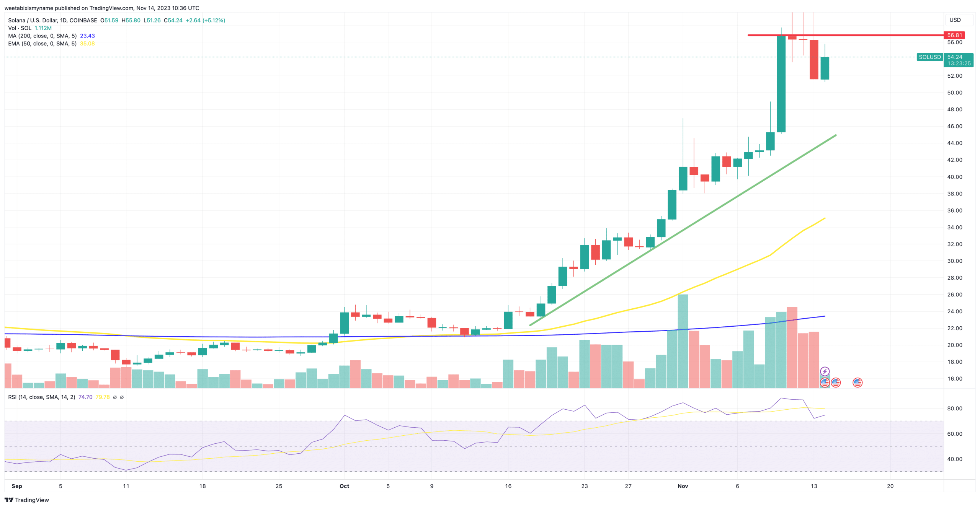This screenshot has height=508, width=980.
Task: Click the RSI average value 79.78
Action: pos(103,397)
